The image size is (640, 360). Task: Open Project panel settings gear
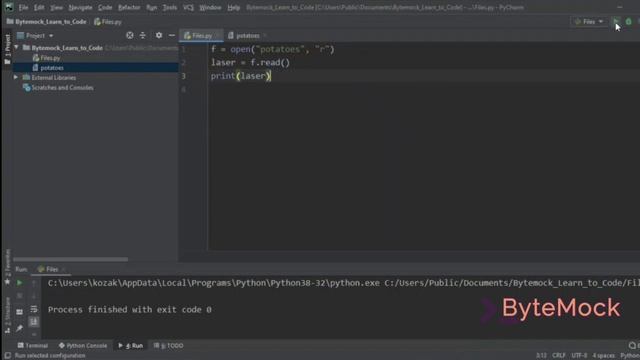[x=159, y=36]
